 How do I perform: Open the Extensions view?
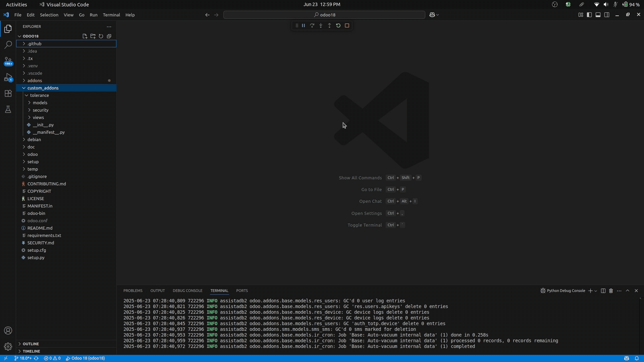(8, 94)
